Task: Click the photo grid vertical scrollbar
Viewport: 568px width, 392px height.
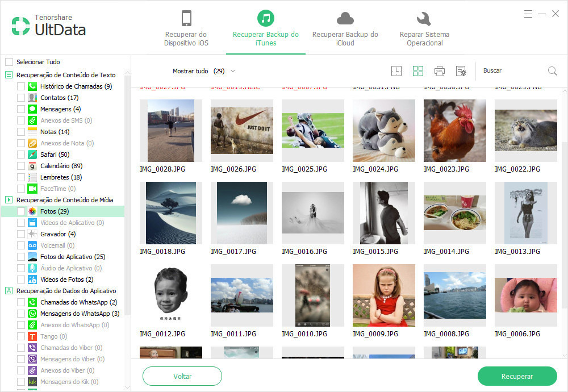Action: click(x=565, y=224)
